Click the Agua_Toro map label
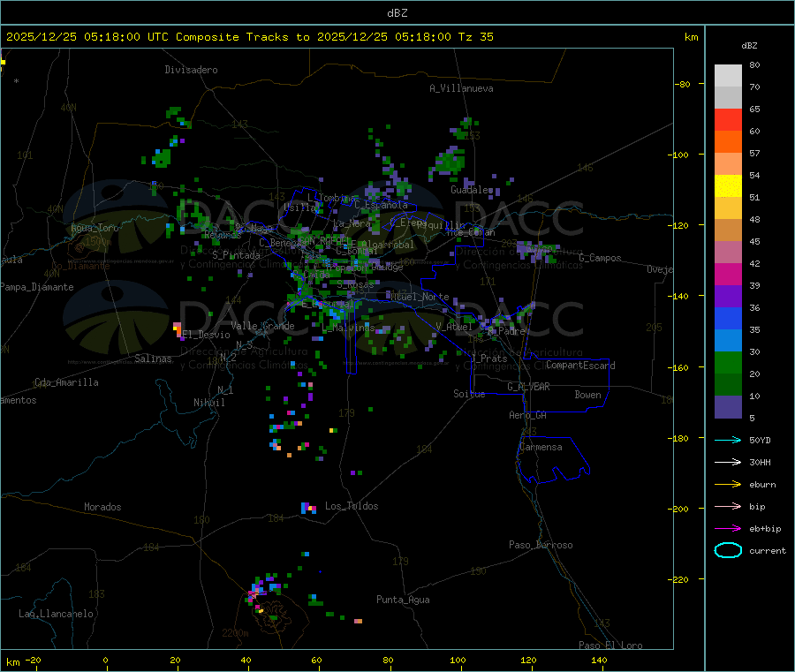The width and height of the screenshot is (795, 672). [95, 228]
